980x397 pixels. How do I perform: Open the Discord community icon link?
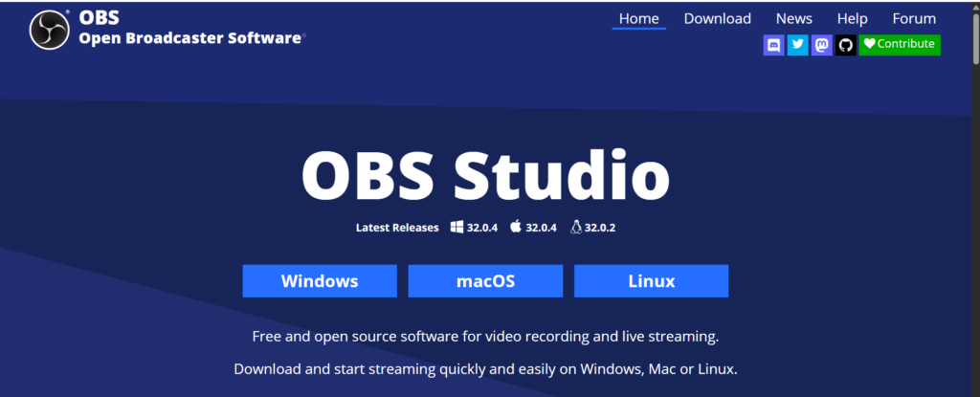pos(774,44)
